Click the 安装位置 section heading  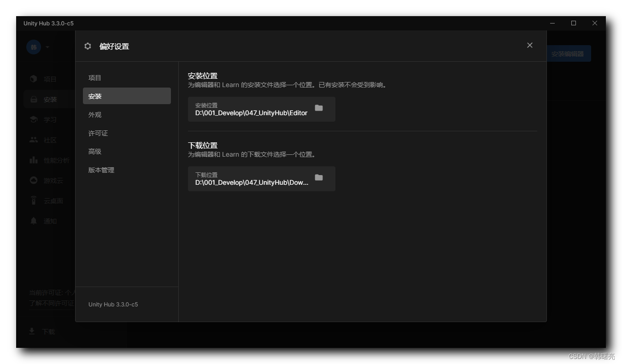203,76
